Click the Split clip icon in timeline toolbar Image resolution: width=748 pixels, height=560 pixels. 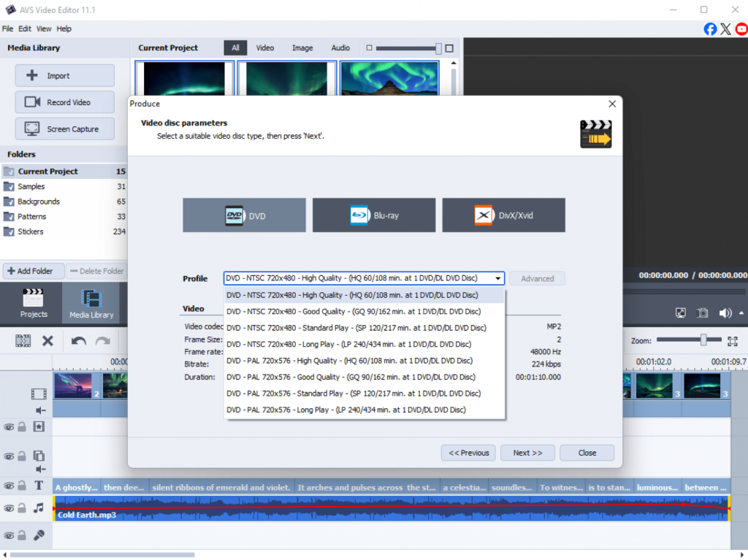pyautogui.click(x=23, y=340)
